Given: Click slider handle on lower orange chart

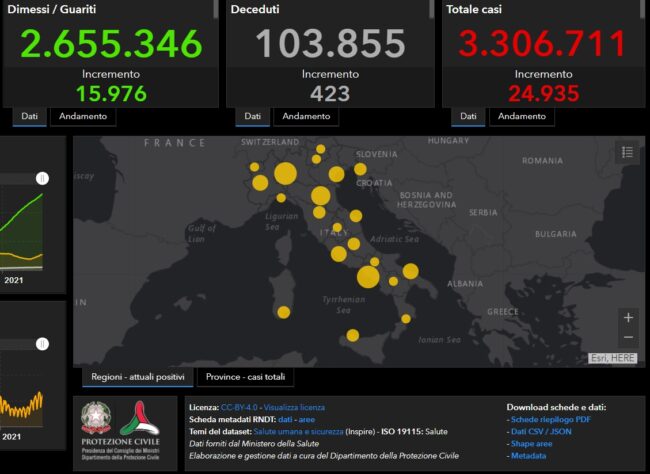Looking at the screenshot, I should tap(42, 344).
